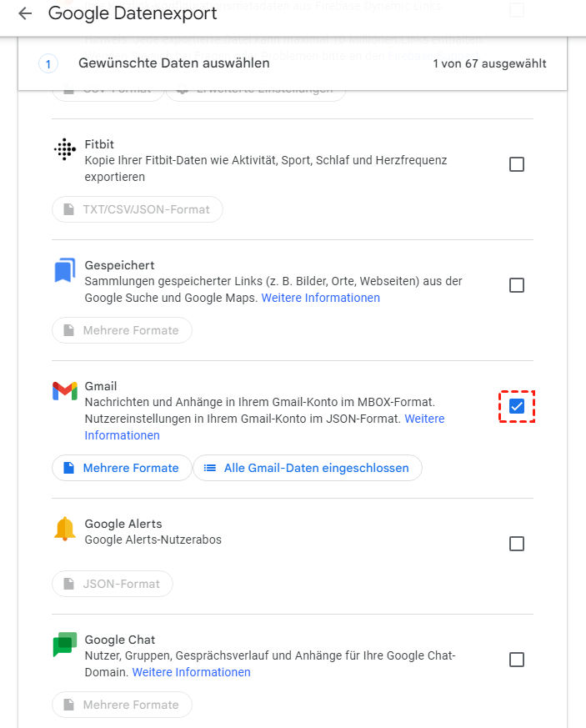Open Alle Gmail-Daten eingeschlossen selector
This screenshot has width=586, height=728.
click(x=308, y=468)
